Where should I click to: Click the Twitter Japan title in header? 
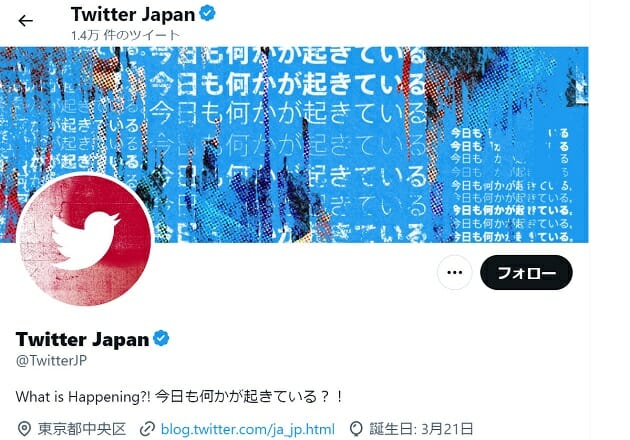pyautogui.click(x=133, y=15)
